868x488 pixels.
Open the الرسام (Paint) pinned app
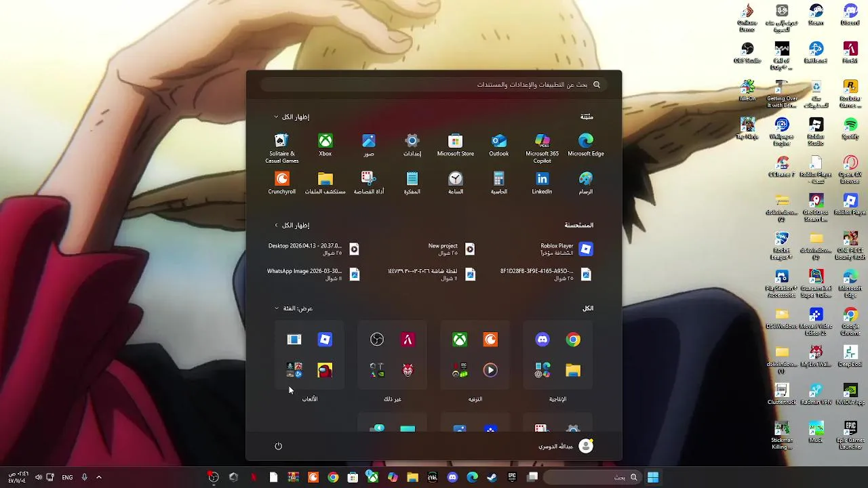(585, 183)
